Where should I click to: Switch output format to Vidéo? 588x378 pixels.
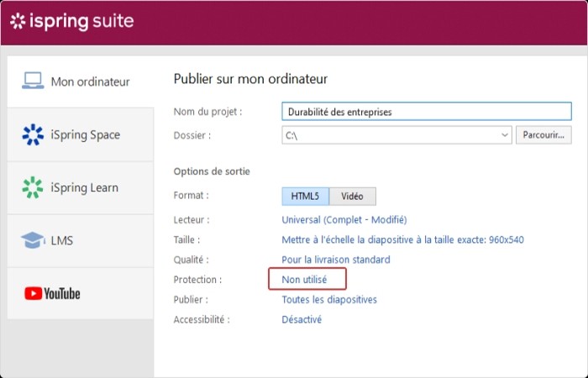352,196
